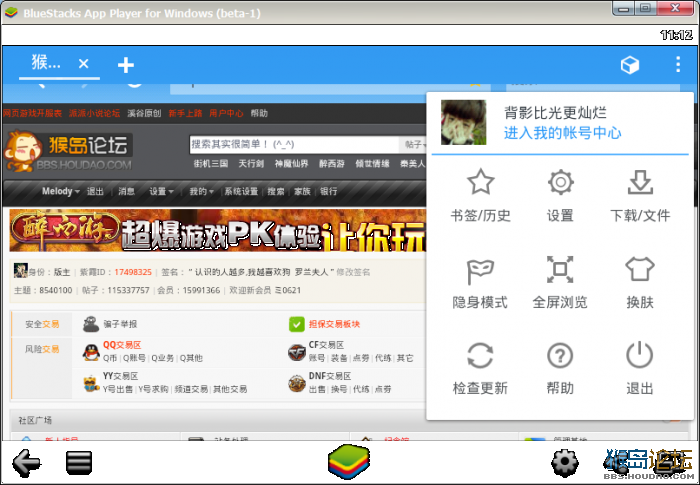
Task: Click the CF交易区 game icon
Action: click(296, 352)
